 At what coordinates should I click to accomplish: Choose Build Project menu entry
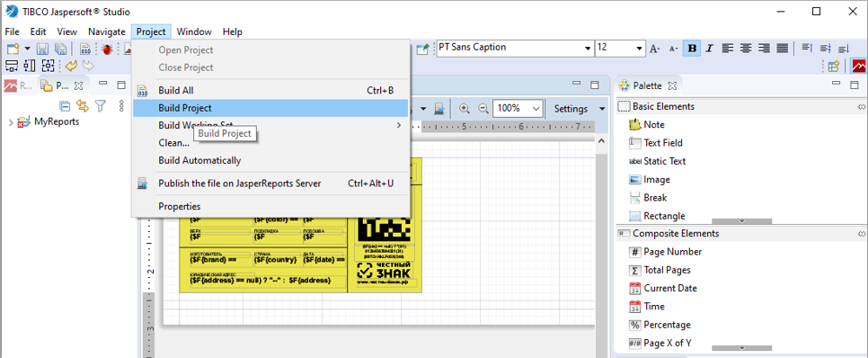point(270,108)
